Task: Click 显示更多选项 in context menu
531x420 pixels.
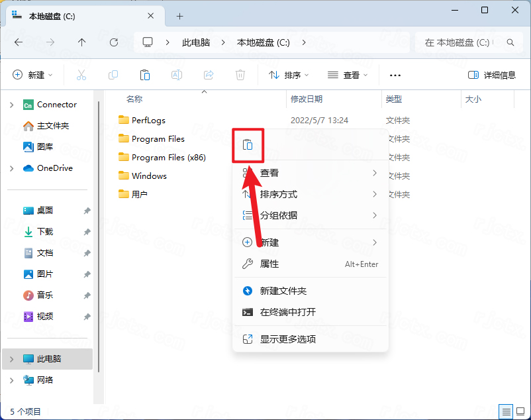Action: 287,339
